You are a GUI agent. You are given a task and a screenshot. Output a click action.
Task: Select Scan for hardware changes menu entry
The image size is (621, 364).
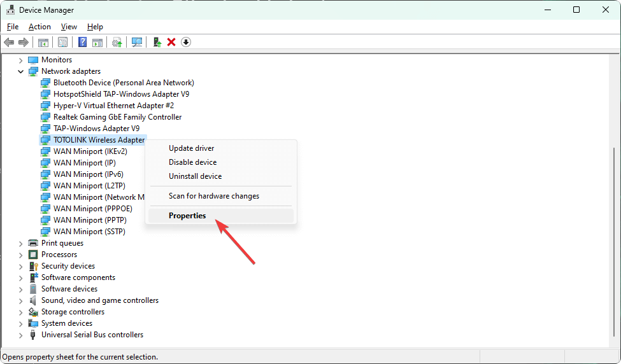click(221, 196)
